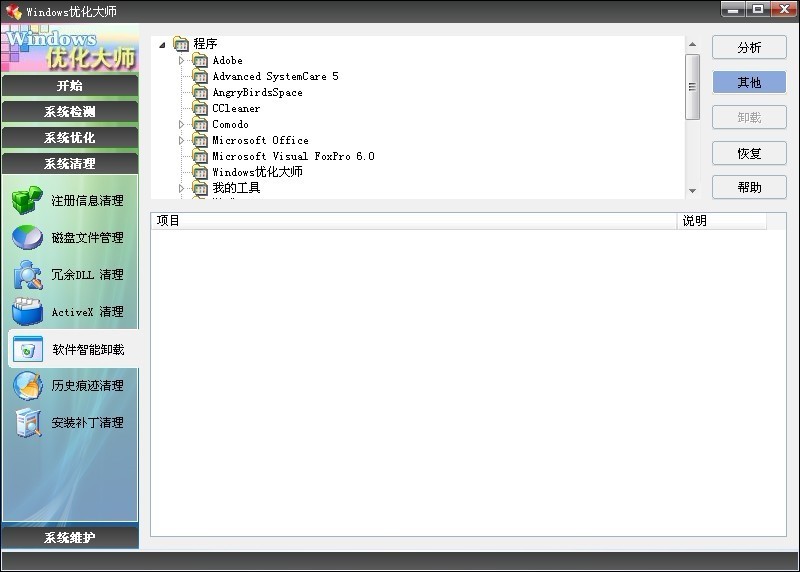The image size is (800, 572).
Task: Click the Comodo folder icon
Action: [x=200, y=124]
